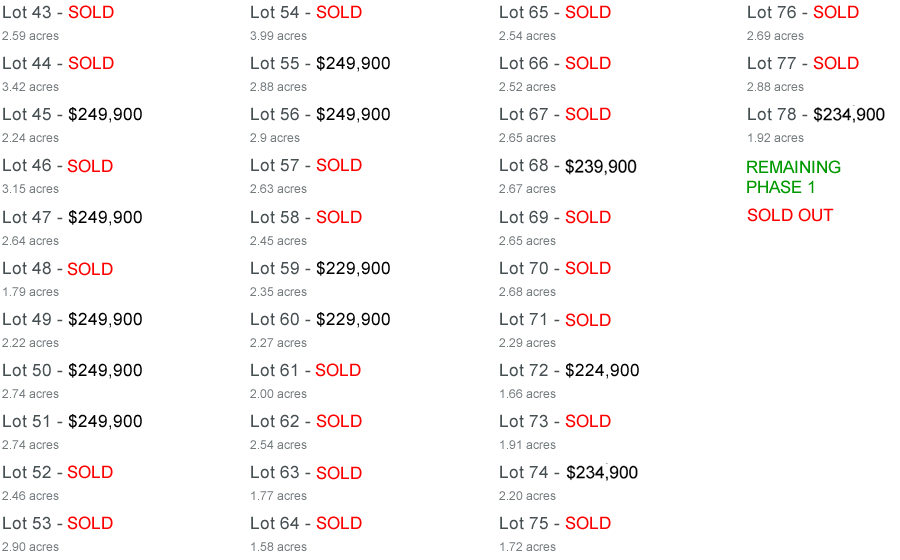This screenshot has height=560, width=900.
Task: Select Lot 78 - $234,900 listing
Action: pos(816,115)
